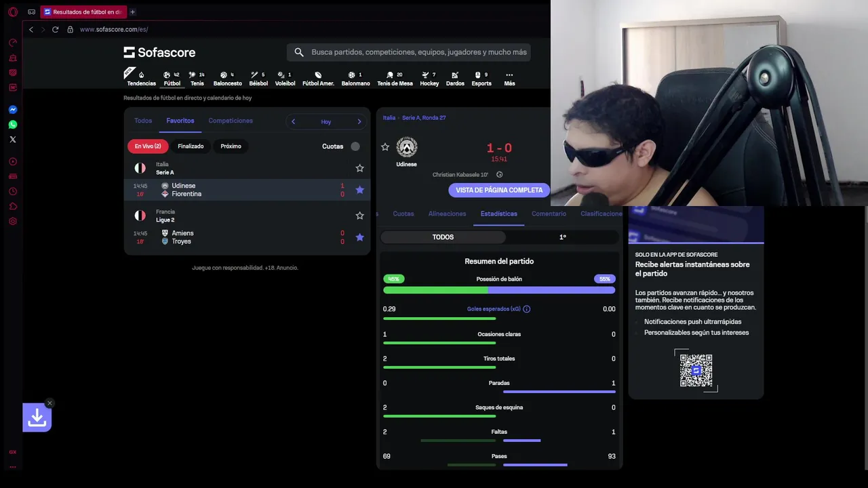Select the En Vivo (2) filter

point(148,146)
